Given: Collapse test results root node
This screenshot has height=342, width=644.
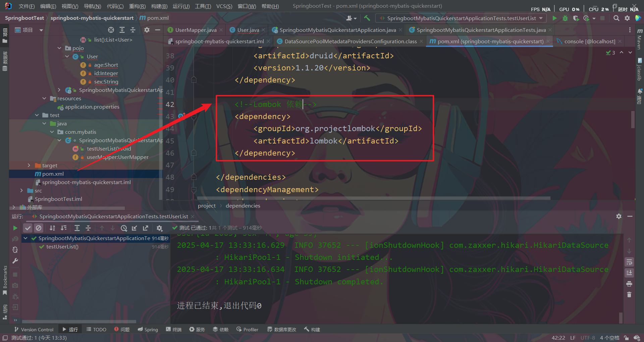Looking at the screenshot, I should pyautogui.click(x=25, y=238).
